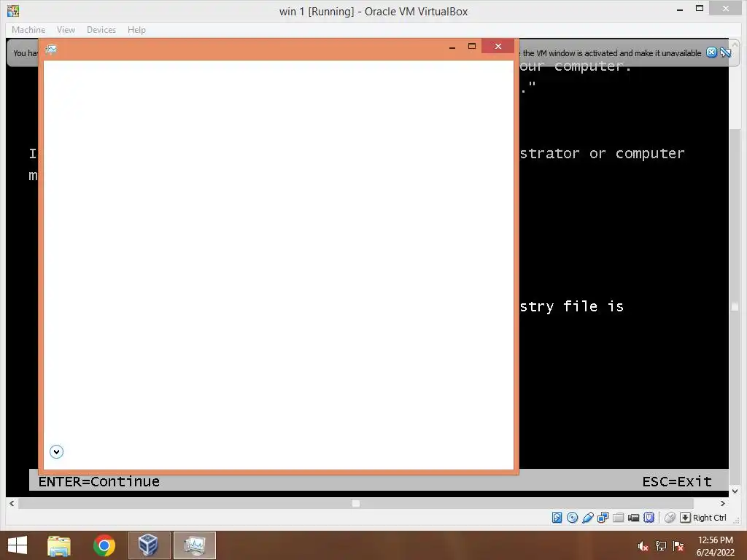
Task: Minimize the VirtualBox window
Action: point(680,9)
